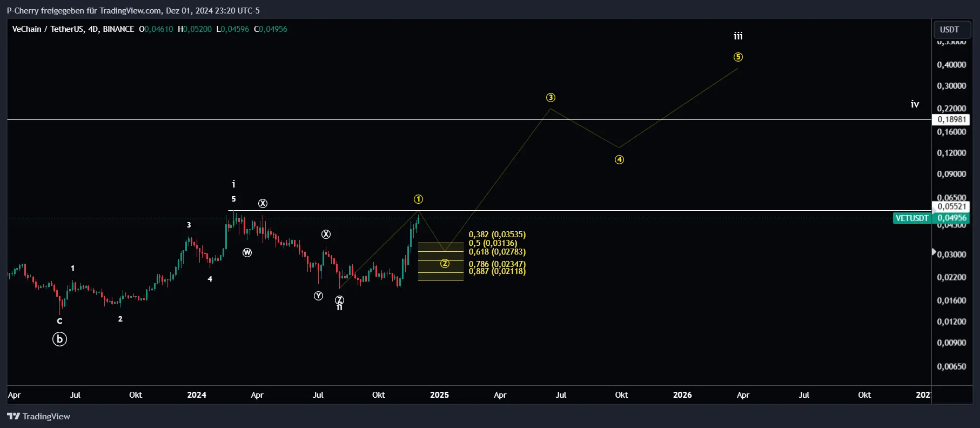This screenshot has height=428, width=980.
Task: Select the yellow circled 3 wave label
Action: coord(551,98)
